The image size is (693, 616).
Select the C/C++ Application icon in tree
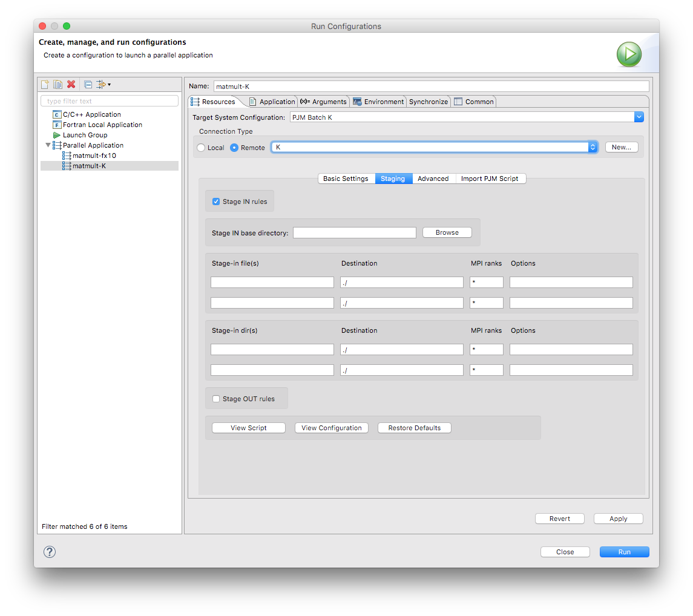56,114
